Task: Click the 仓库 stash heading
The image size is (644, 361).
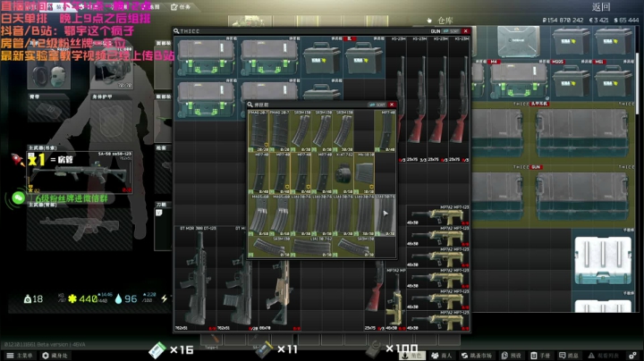Action: [445, 20]
